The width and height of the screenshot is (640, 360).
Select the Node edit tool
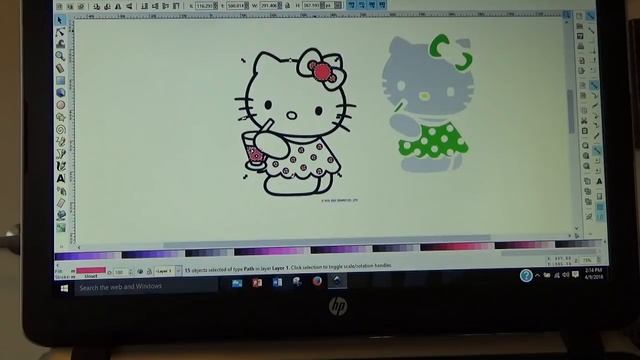60,32
